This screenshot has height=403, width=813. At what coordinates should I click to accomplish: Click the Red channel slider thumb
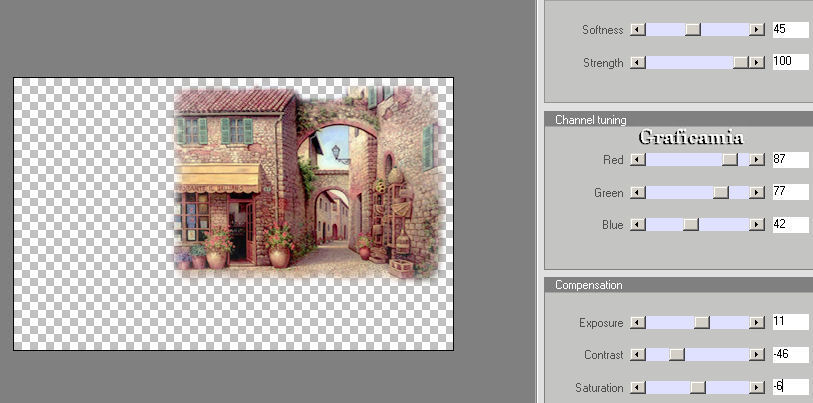pyautogui.click(x=730, y=160)
